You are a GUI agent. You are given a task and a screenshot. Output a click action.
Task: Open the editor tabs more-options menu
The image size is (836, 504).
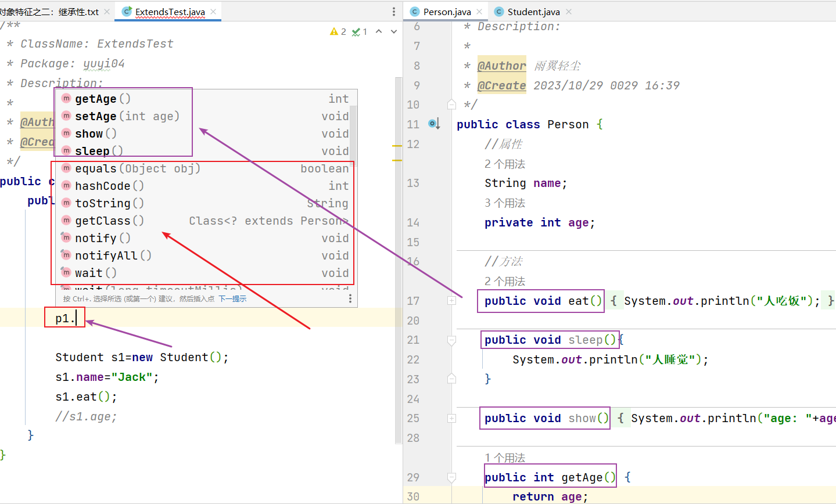pos(394,12)
